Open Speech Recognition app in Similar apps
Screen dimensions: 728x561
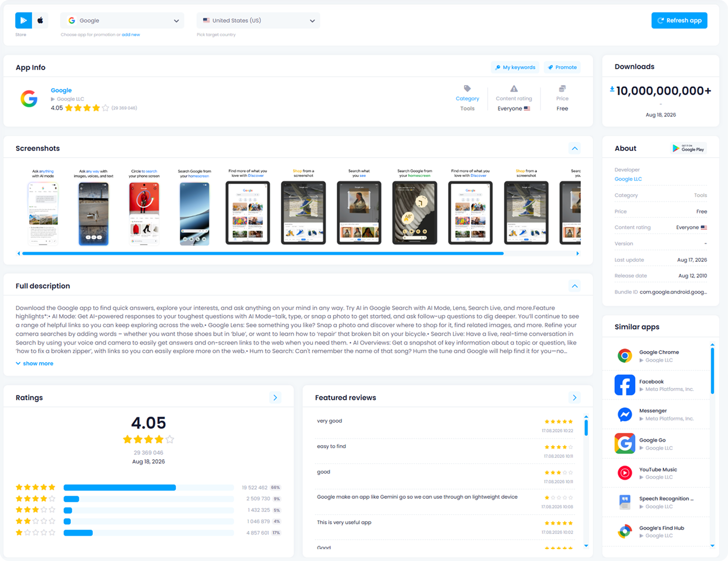point(656,502)
